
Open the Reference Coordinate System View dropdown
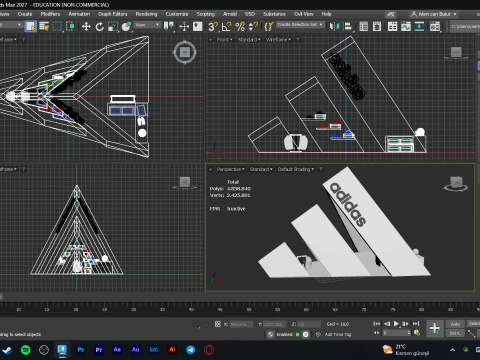point(147,25)
